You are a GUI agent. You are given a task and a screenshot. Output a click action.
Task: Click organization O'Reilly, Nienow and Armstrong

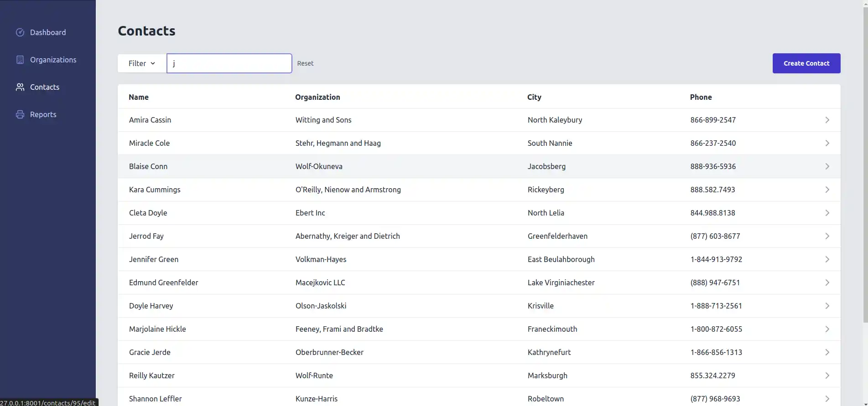pyautogui.click(x=348, y=190)
